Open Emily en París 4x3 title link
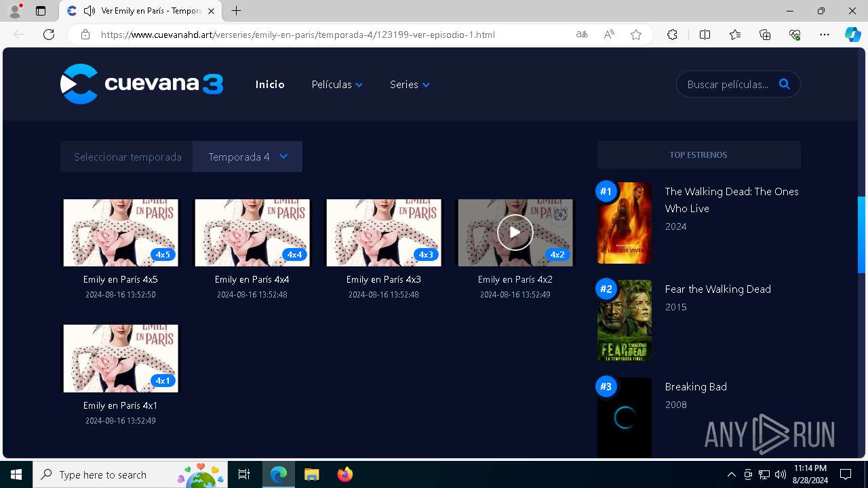This screenshot has height=488, width=868. pos(384,279)
